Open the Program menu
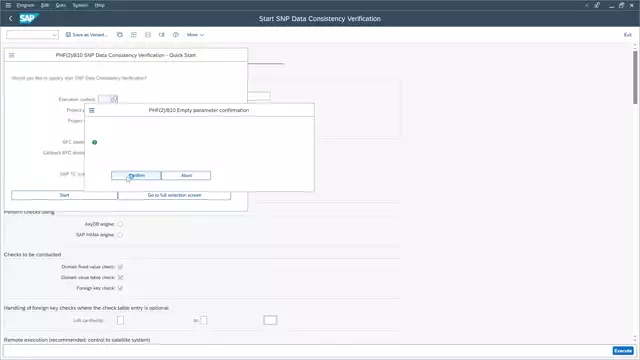This screenshot has width=640, height=360. 25,5
